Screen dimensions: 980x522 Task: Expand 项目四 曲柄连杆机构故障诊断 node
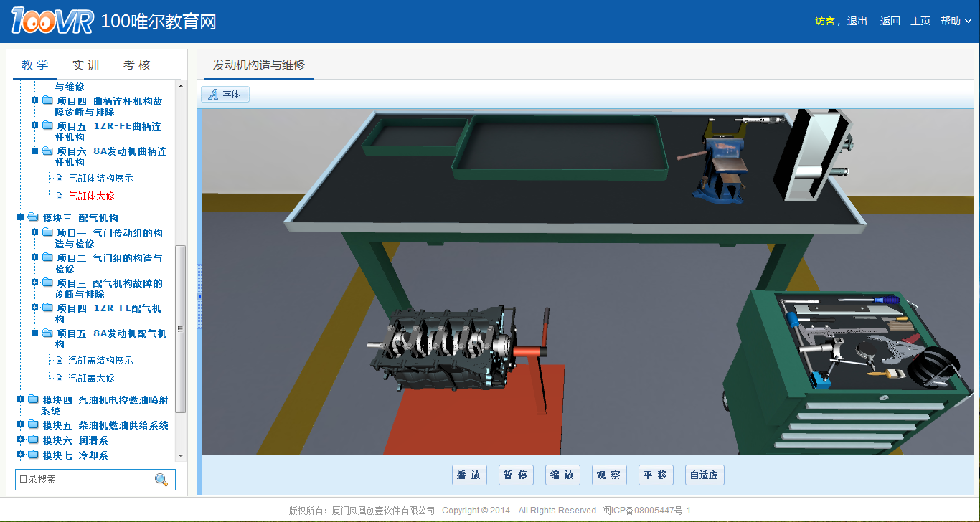pyautogui.click(x=35, y=100)
